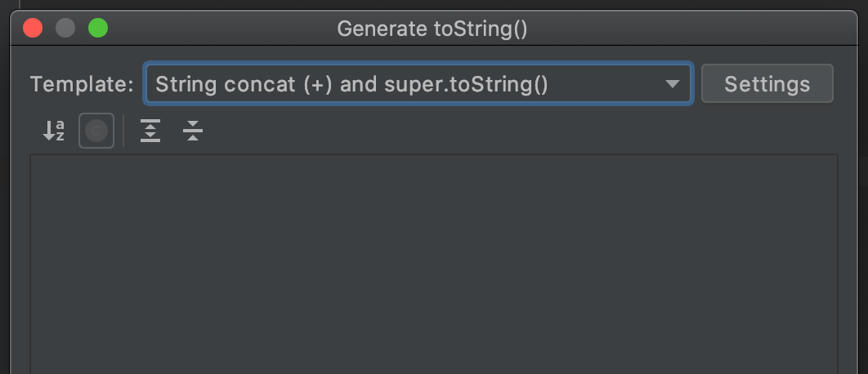Close the Generate toString() dialog

click(33, 29)
